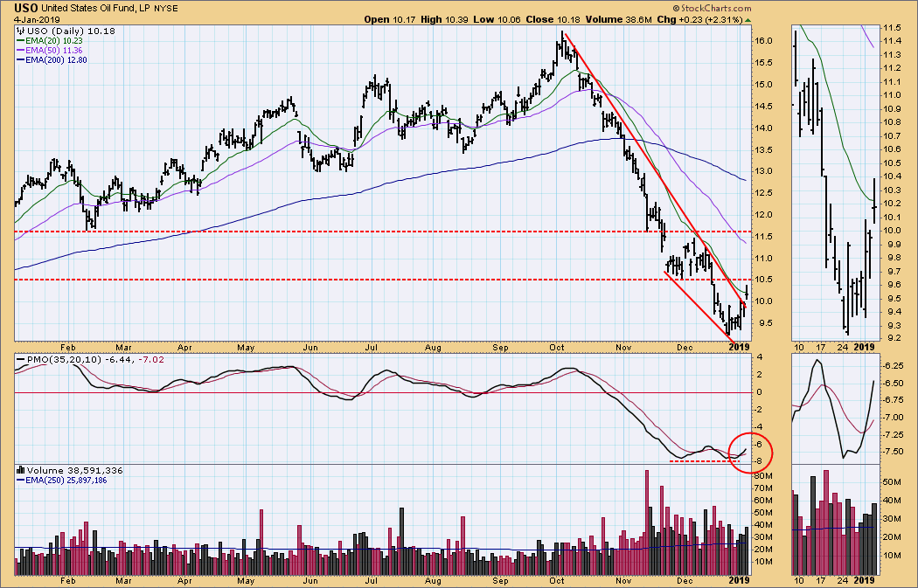The height and width of the screenshot is (588, 918).
Task: Click the green up-arrow after the Chg value
Action: click(x=748, y=20)
